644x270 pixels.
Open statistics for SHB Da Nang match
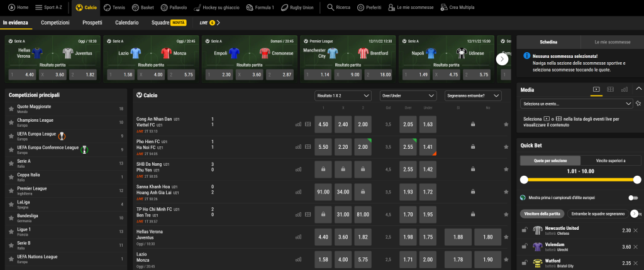pyautogui.click(x=298, y=169)
